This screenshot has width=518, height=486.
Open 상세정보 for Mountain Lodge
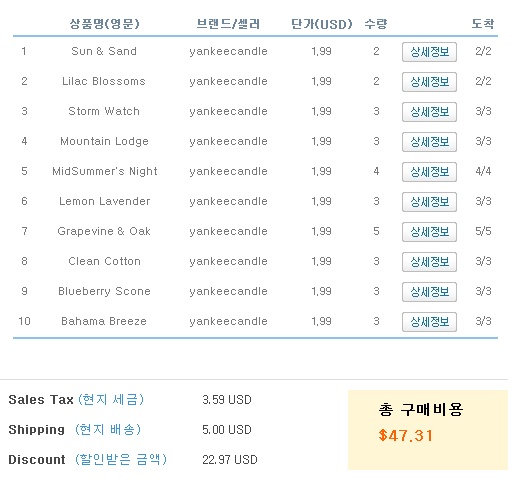click(x=429, y=142)
